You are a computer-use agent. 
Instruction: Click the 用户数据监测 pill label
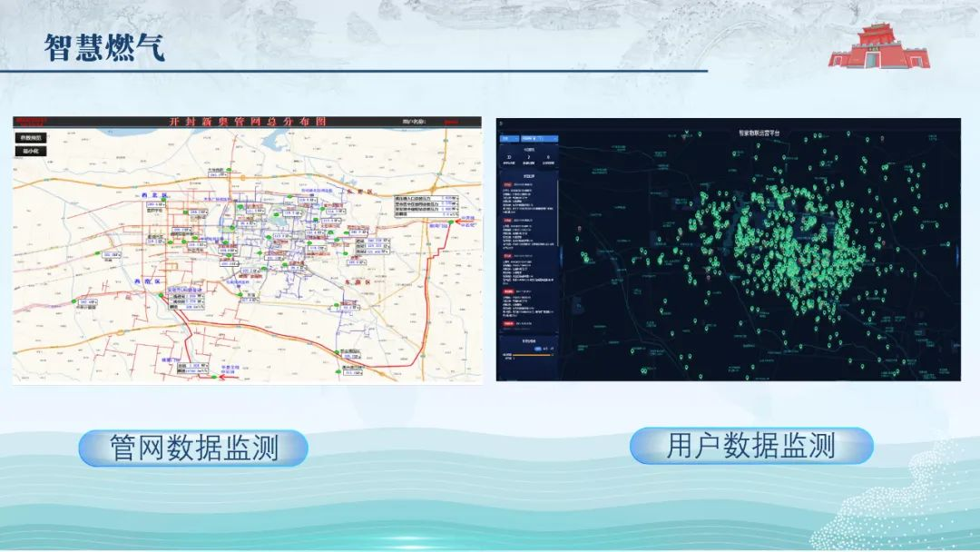(751, 445)
